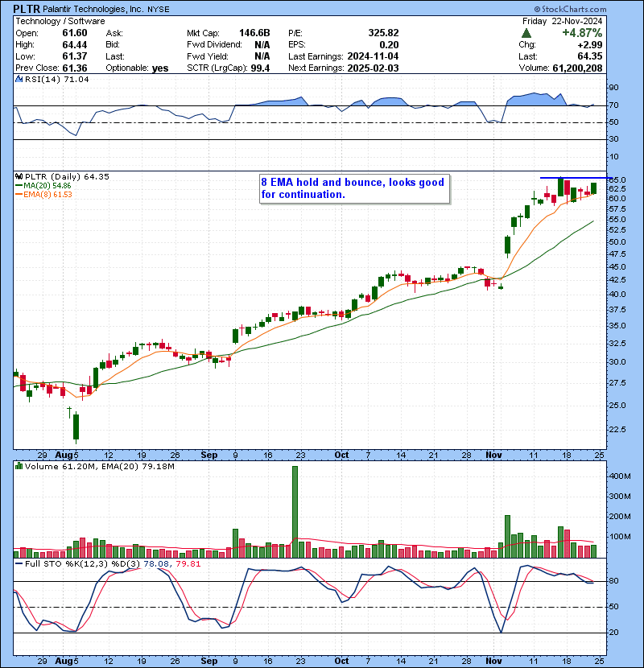Screen dimensions: 644x668
Task: Click the Low value 61.37
Action: click(x=75, y=56)
